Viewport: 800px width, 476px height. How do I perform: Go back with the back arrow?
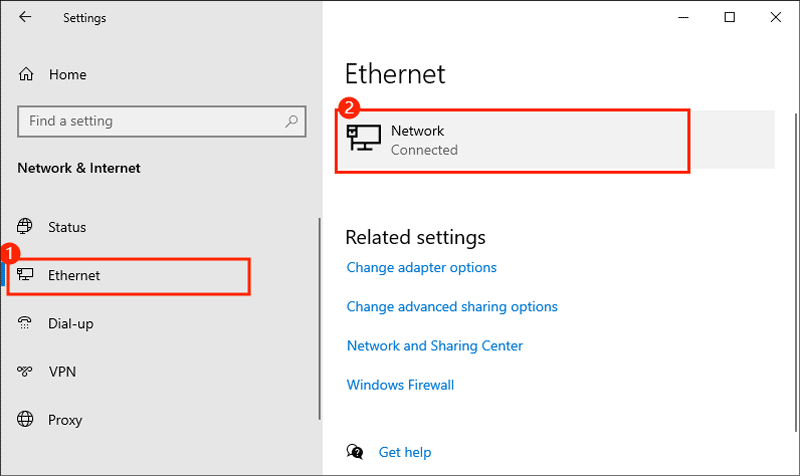pyautogui.click(x=25, y=17)
